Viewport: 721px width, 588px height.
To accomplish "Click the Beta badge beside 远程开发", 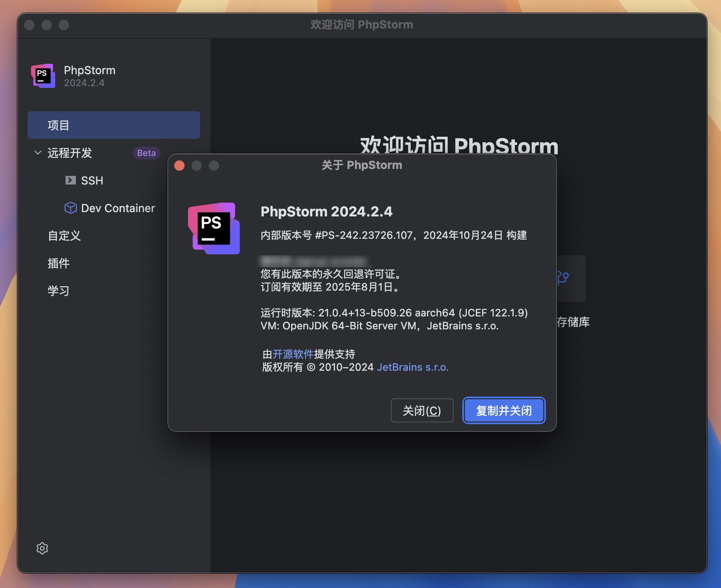I will 146,153.
